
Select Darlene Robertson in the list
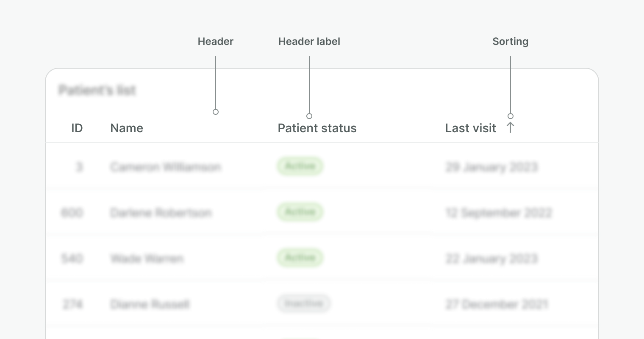tap(161, 213)
